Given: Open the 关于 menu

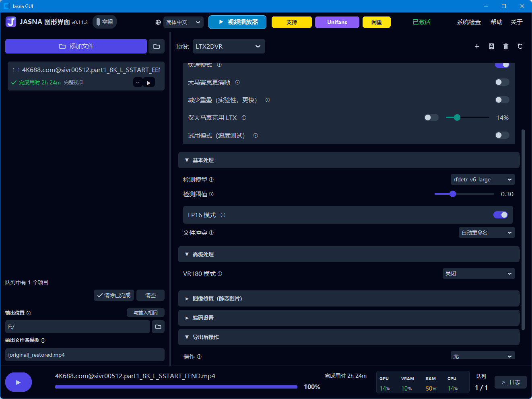Looking at the screenshot, I should point(516,22).
